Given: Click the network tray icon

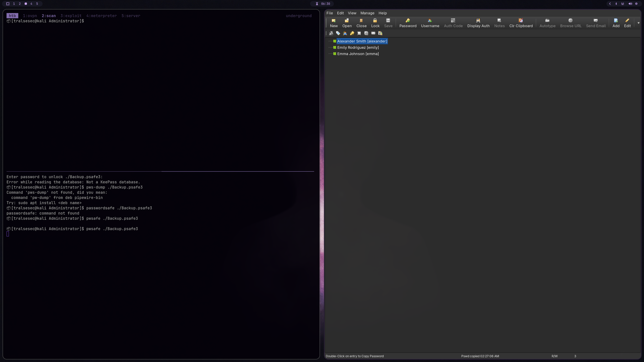Looking at the screenshot, I should point(622,4).
